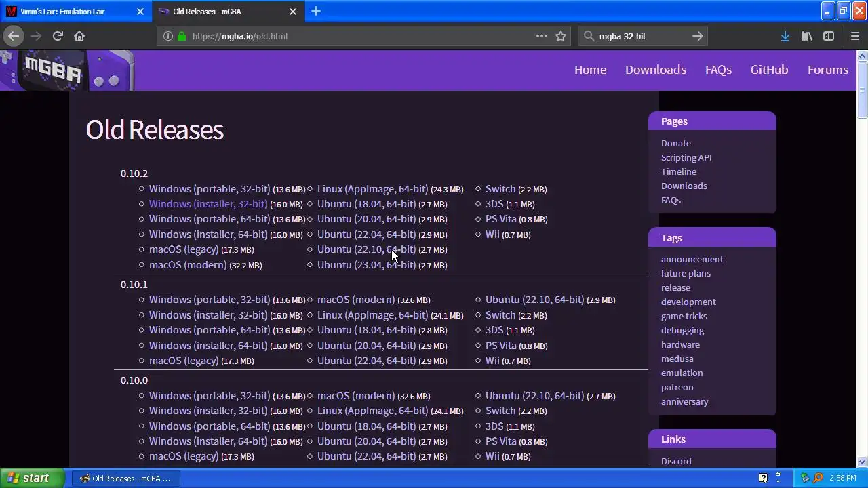Open the Donate page link
Screen dimensions: 868x488
676,143
